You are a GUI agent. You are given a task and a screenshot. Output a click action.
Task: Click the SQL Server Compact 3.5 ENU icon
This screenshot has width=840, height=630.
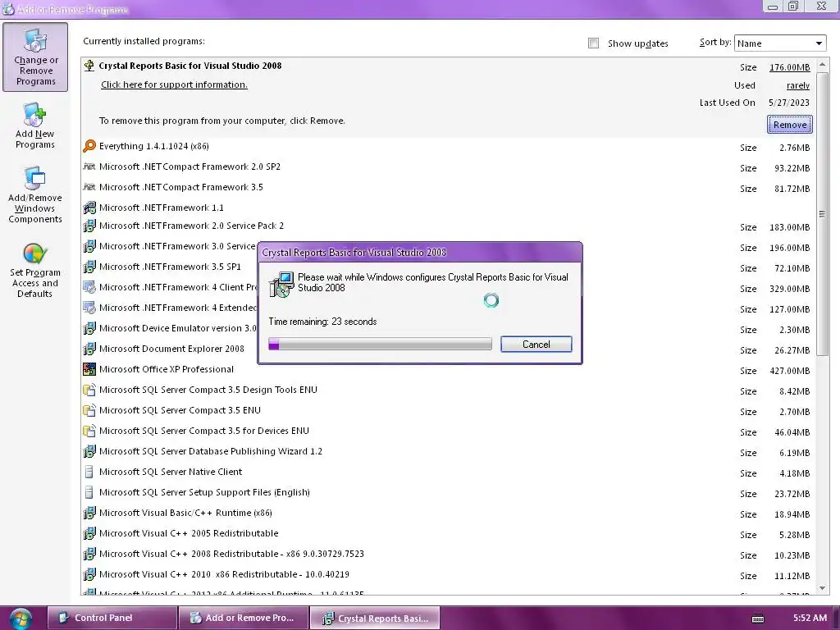tap(89, 410)
